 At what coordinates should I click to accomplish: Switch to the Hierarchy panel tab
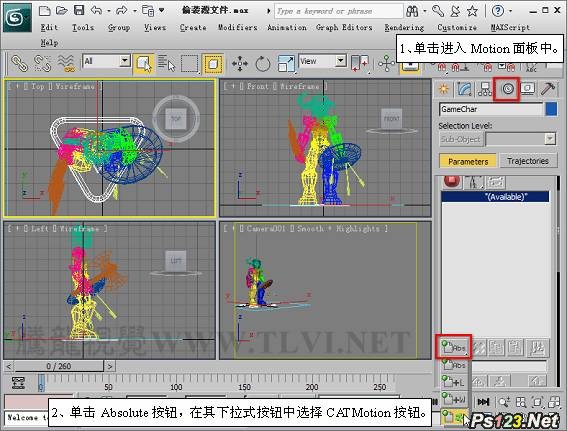(485, 89)
